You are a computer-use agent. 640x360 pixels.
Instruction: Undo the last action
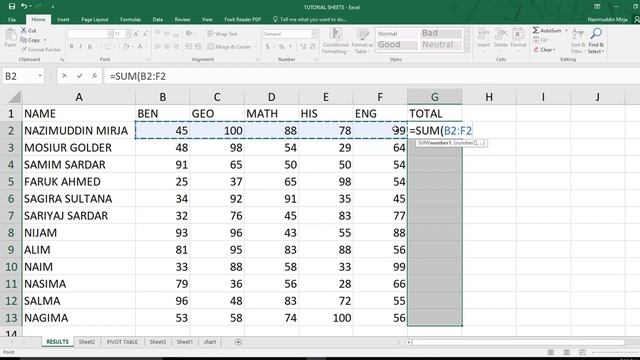tap(24, 6)
